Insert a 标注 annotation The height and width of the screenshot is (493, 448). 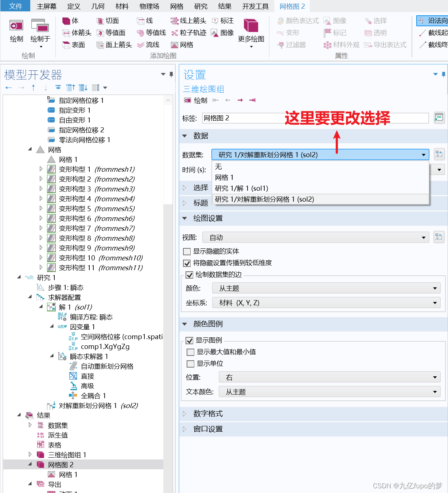[x=223, y=20]
